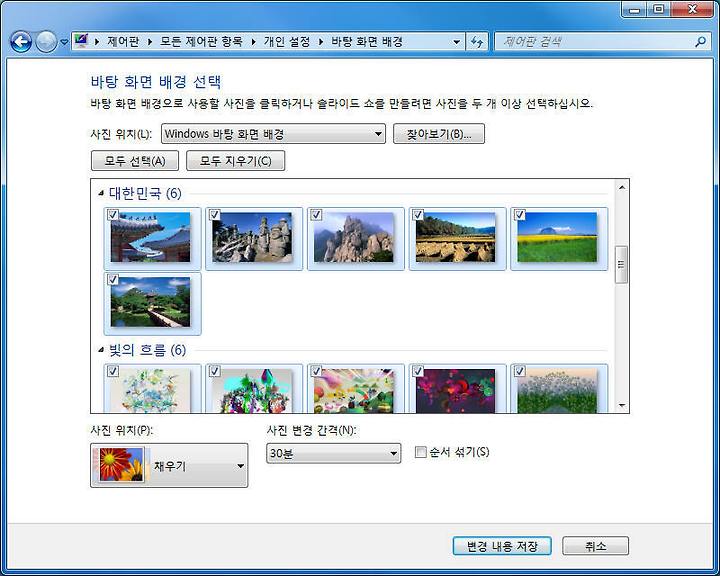
Task: Click the wallpaper list scrollbar handle
Action: (x=622, y=265)
